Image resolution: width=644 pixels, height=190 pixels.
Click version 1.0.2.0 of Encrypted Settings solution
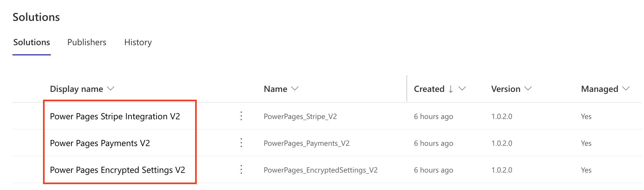point(502,170)
